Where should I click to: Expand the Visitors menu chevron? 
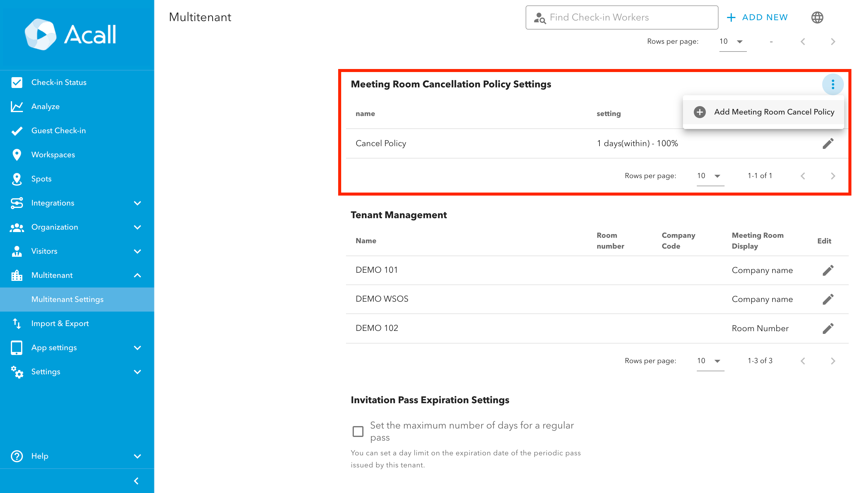pos(137,251)
